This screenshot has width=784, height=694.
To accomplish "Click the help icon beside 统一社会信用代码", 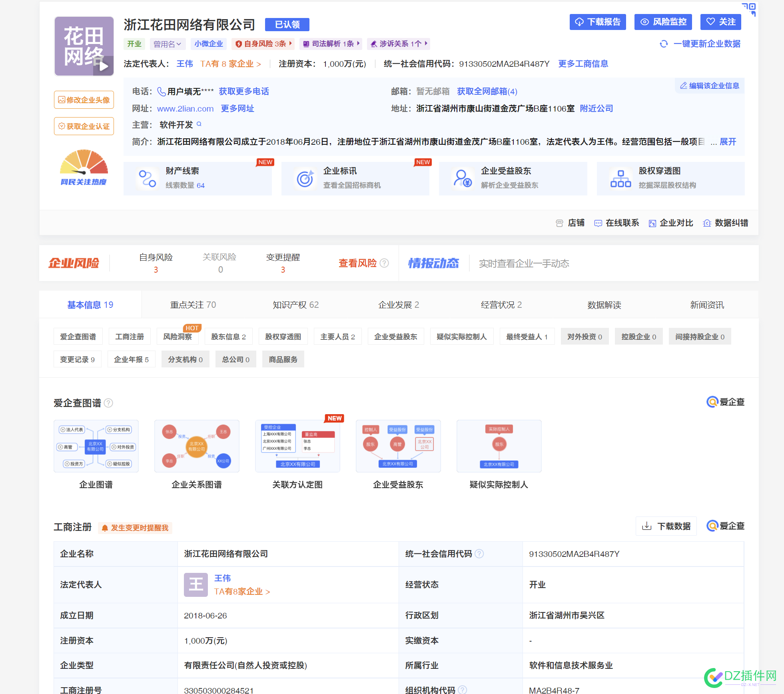I will [479, 554].
